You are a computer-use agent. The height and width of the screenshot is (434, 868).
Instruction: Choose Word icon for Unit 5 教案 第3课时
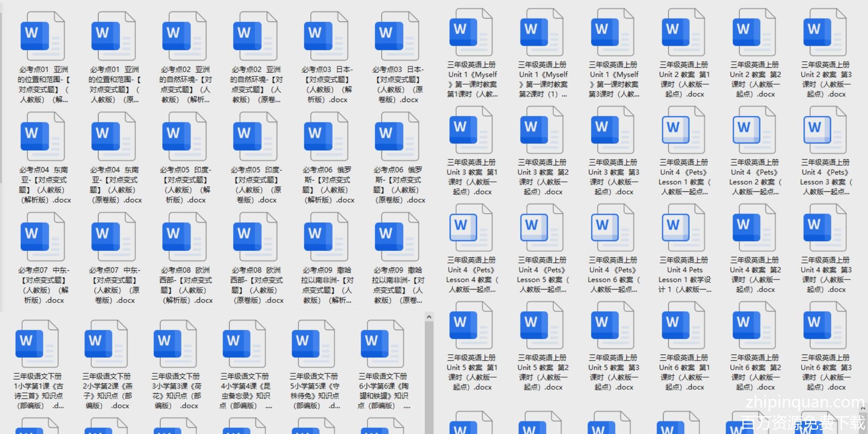pyautogui.click(x=613, y=325)
